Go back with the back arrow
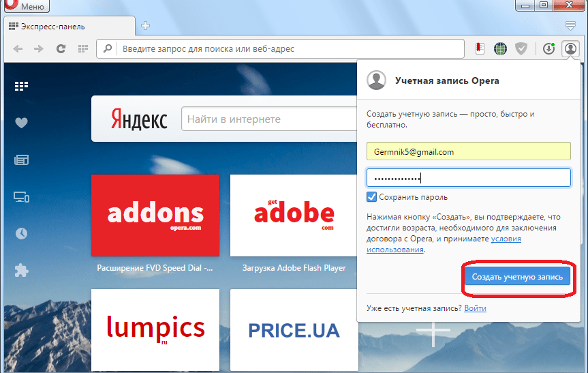The width and height of the screenshot is (588, 373). tap(18, 49)
